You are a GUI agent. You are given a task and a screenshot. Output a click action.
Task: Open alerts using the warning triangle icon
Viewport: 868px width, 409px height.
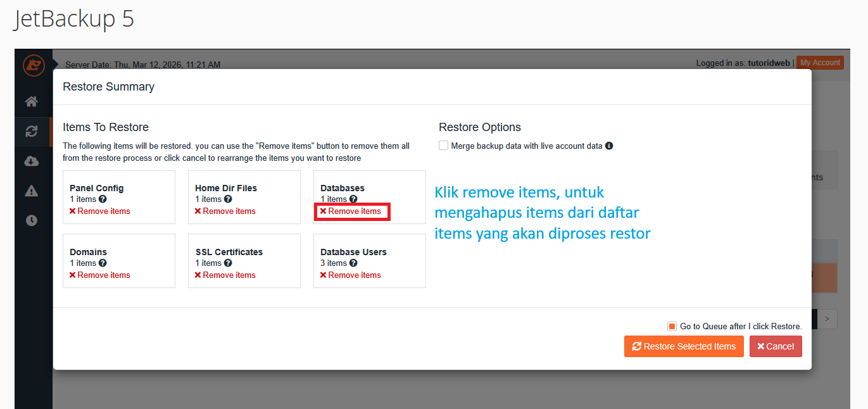[32, 191]
